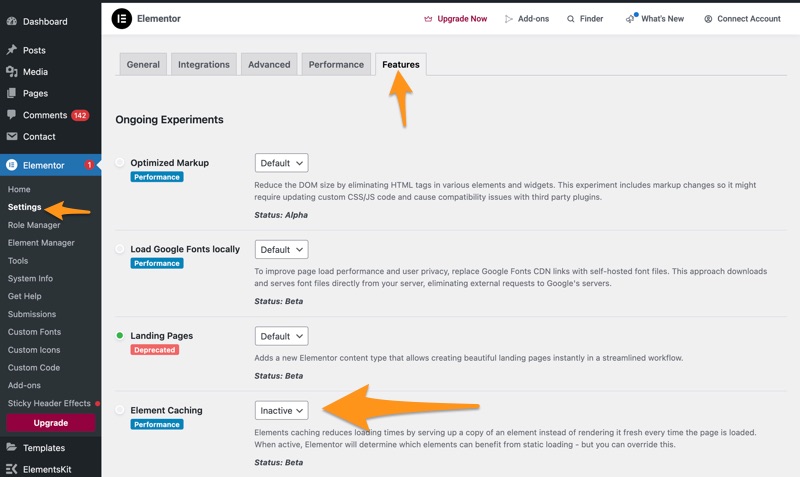The image size is (800, 477).
Task: Click the Dashboard gauge icon in sidebar
Action: pyautogui.click(x=12, y=21)
